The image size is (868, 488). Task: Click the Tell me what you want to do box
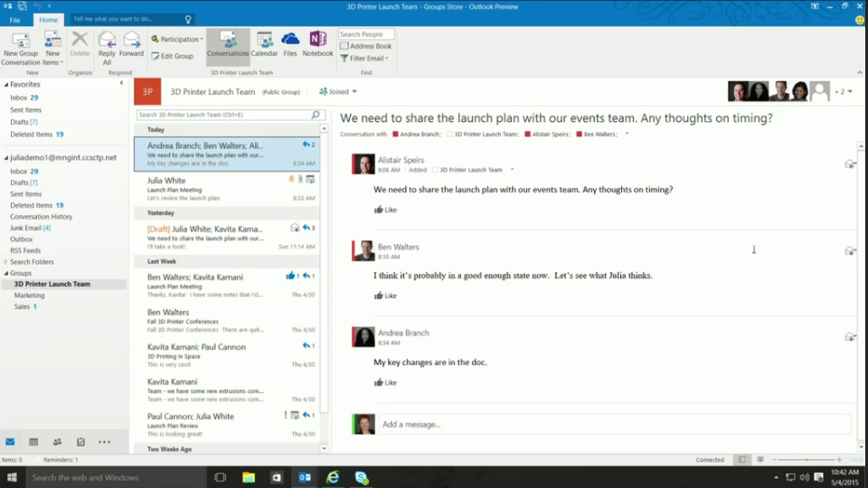[132, 19]
